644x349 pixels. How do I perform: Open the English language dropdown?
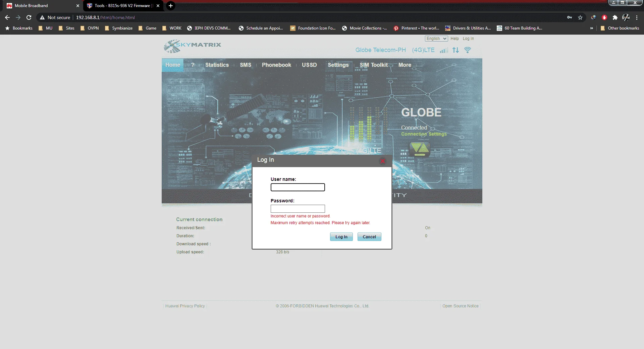436,39
